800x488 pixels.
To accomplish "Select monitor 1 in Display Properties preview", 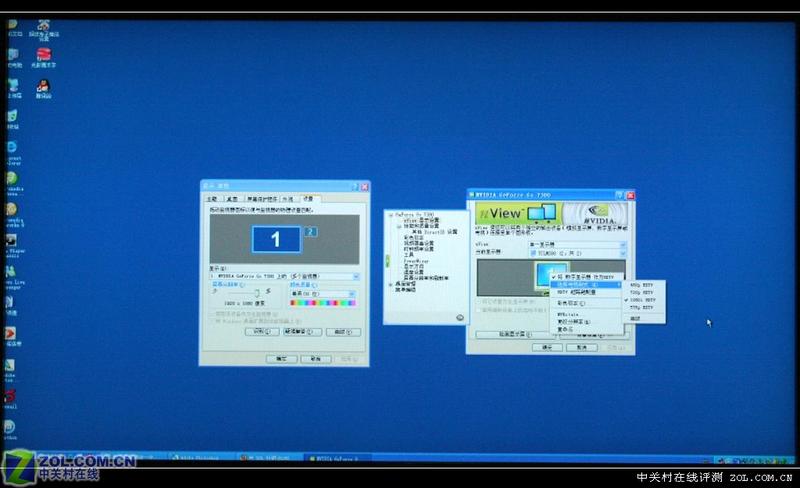I will click(x=276, y=239).
